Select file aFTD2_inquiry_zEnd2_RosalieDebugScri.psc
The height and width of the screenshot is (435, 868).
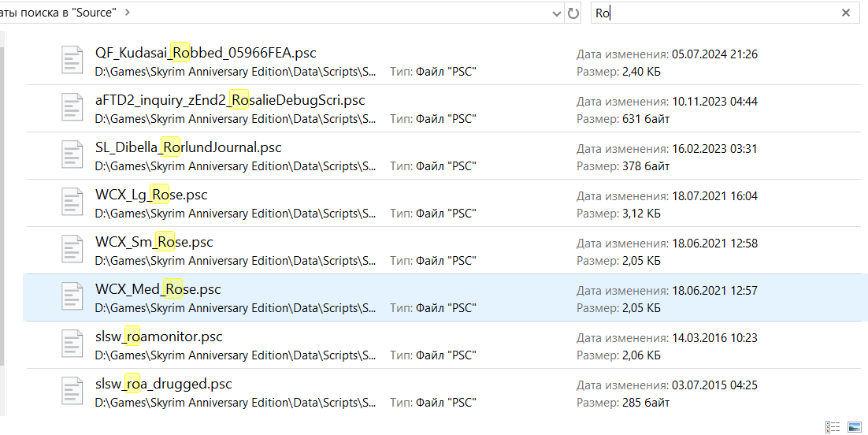pos(230,100)
